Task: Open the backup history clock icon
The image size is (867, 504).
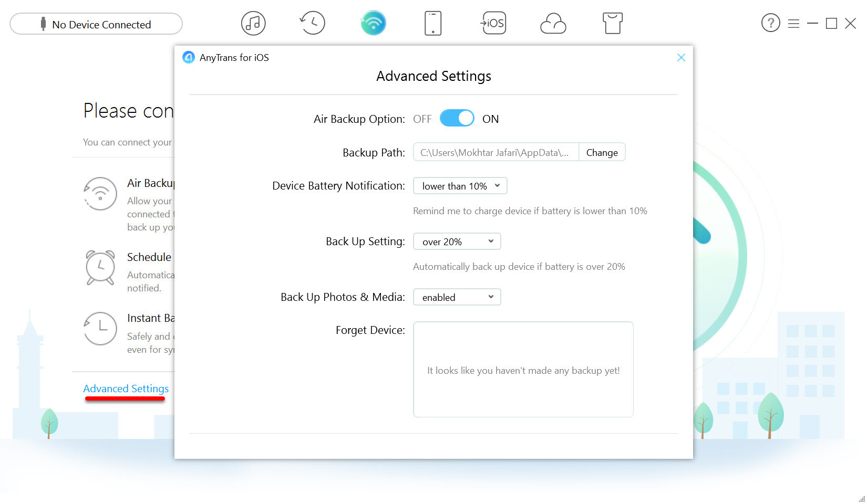Action: (x=313, y=24)
